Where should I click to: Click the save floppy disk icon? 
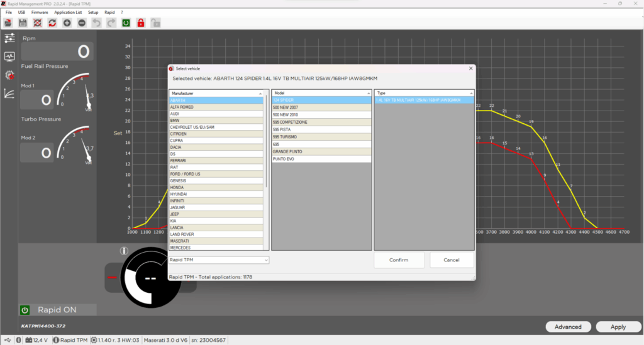(x=23, y=23)
